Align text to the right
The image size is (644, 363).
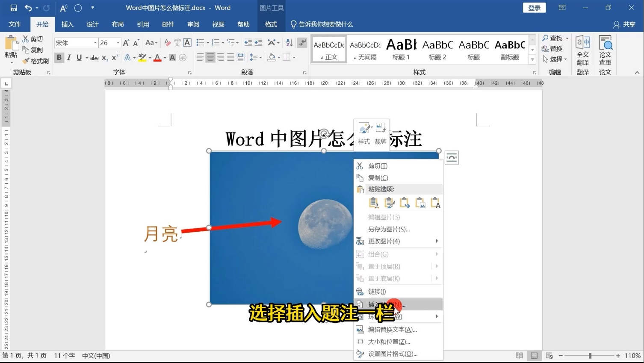220,57
